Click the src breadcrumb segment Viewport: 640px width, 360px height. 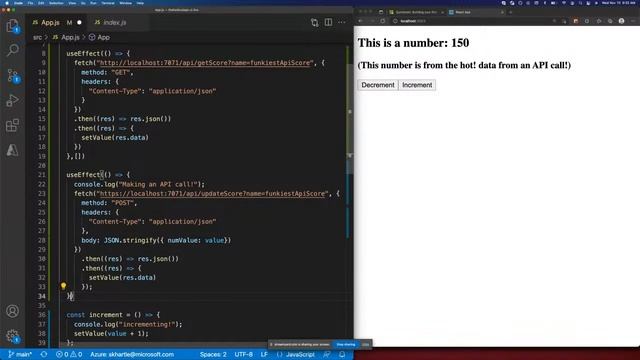tap(37, 37)
